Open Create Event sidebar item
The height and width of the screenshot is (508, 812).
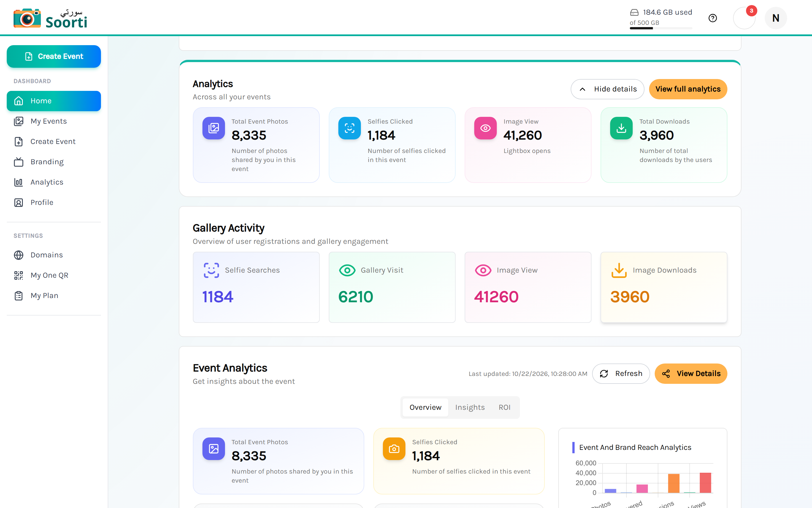54,141
